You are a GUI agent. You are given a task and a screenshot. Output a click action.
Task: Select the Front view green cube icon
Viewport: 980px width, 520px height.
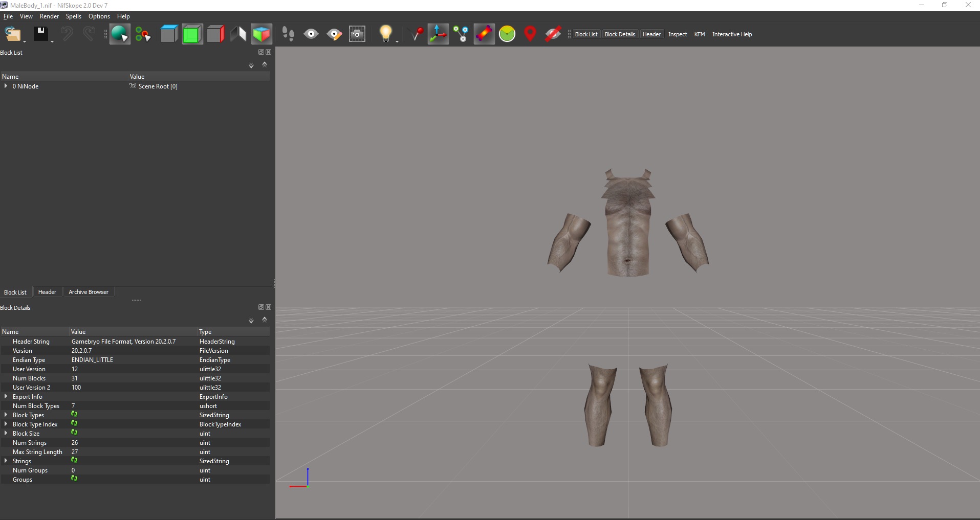192,34
